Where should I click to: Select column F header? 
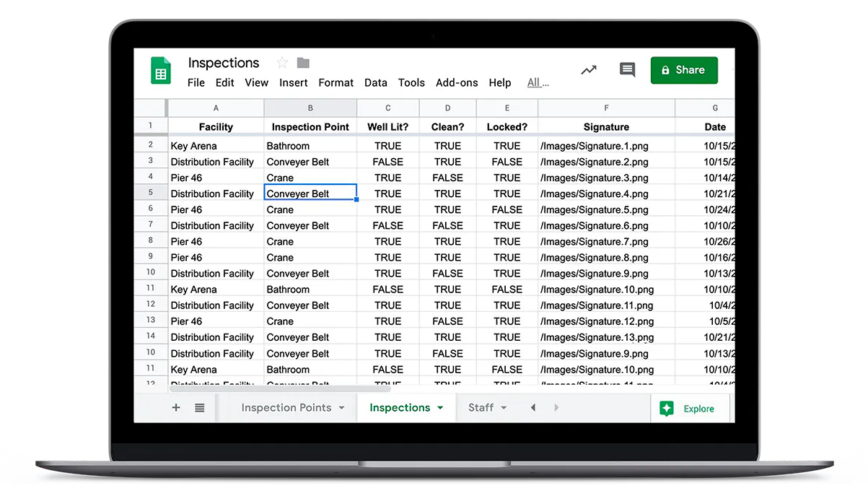[606, 108]
